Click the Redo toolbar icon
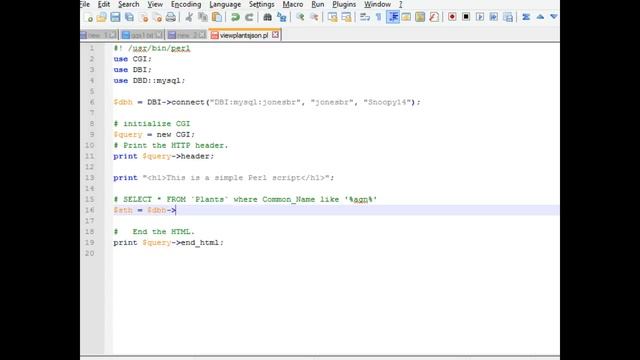Image resolution: width=640 pixels, height=360 pixels. [x=249, y=17]
